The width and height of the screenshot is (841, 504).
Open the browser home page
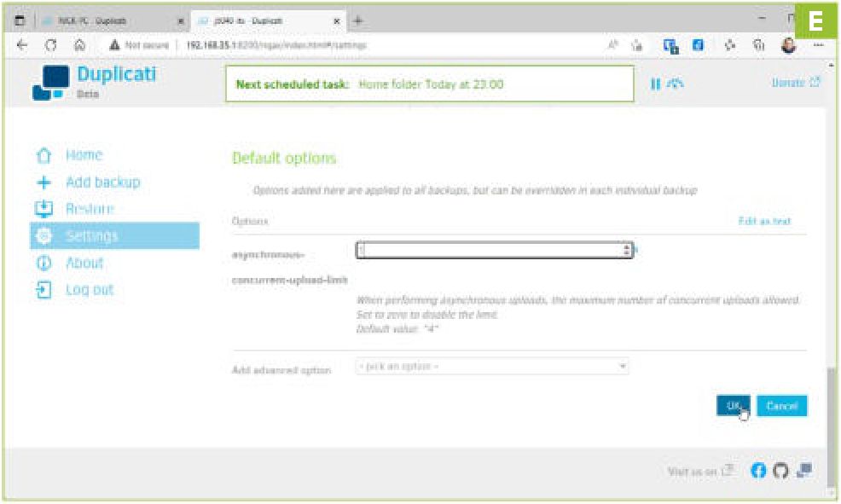click(x=80, y=45)
